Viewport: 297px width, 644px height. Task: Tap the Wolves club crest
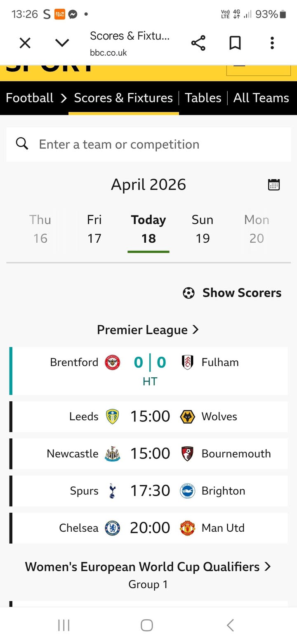click(x=187, y=417)
